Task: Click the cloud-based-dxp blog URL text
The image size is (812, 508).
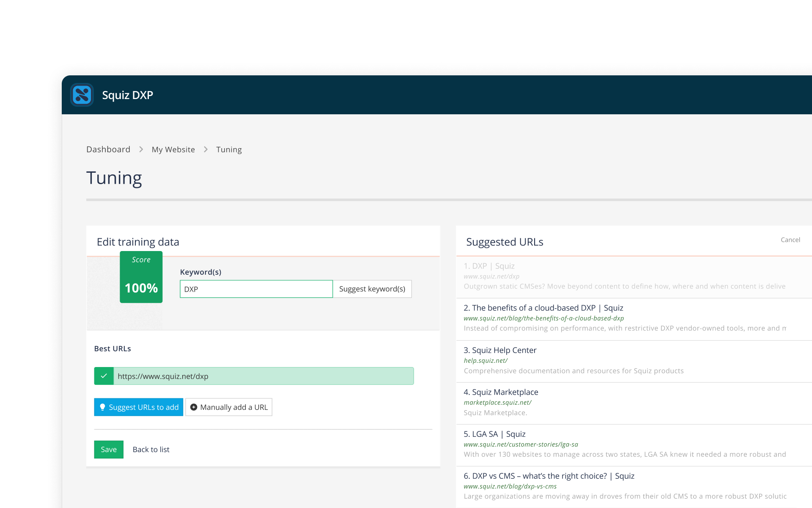Action: (x=544, y=318)
